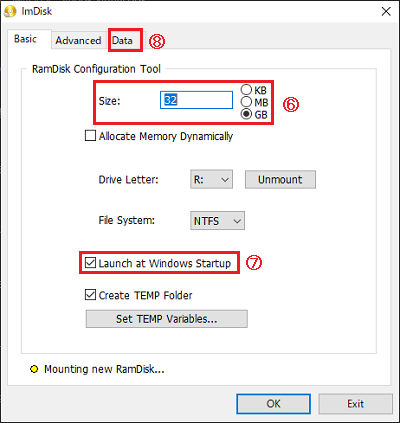
Task: Click the Size input field
Action: 196,100
